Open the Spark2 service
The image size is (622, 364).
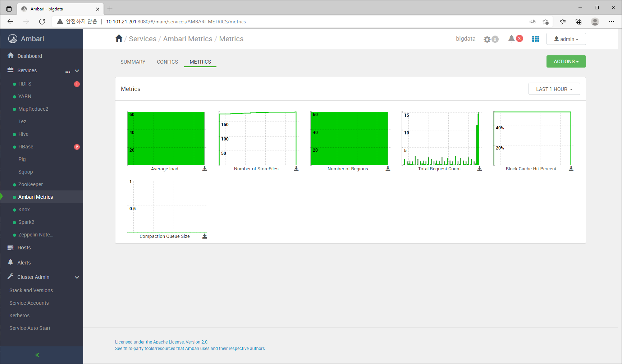pyautogui.click(x=26, y=222)
